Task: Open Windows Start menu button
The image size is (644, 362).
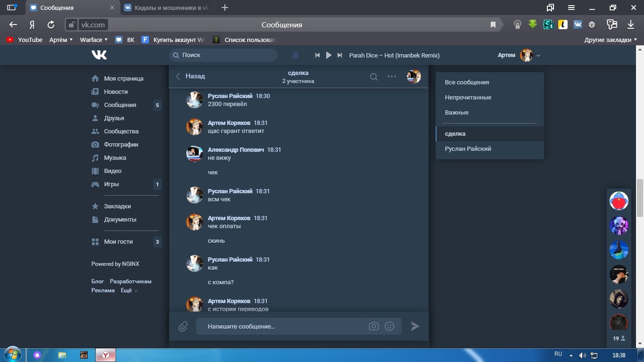Action: [x=12, y=354]
